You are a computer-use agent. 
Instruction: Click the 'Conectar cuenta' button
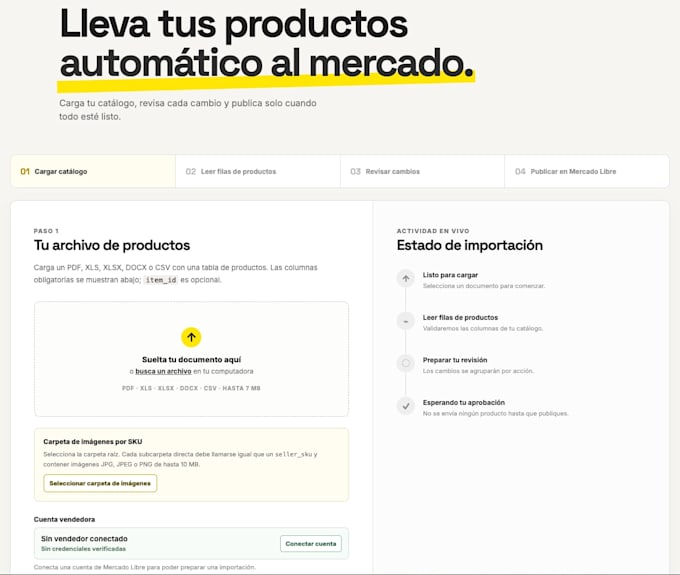point(311,543)
